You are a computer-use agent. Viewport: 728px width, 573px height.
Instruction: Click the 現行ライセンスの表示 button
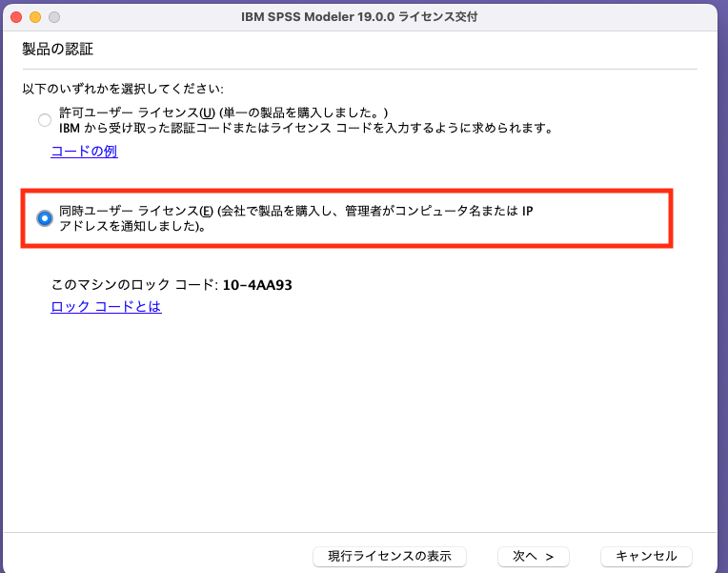coord(390,556)
